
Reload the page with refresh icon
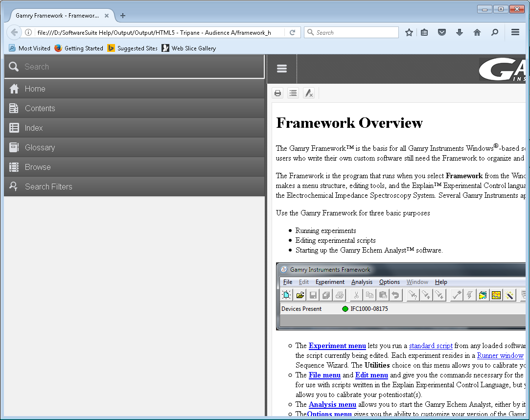[x=293, y=32]
